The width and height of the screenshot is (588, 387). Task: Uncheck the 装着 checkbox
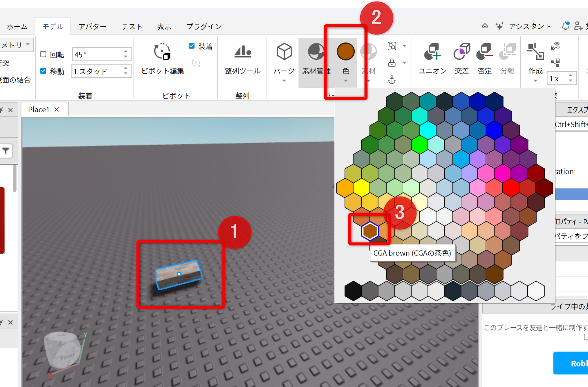pos(192,46)
